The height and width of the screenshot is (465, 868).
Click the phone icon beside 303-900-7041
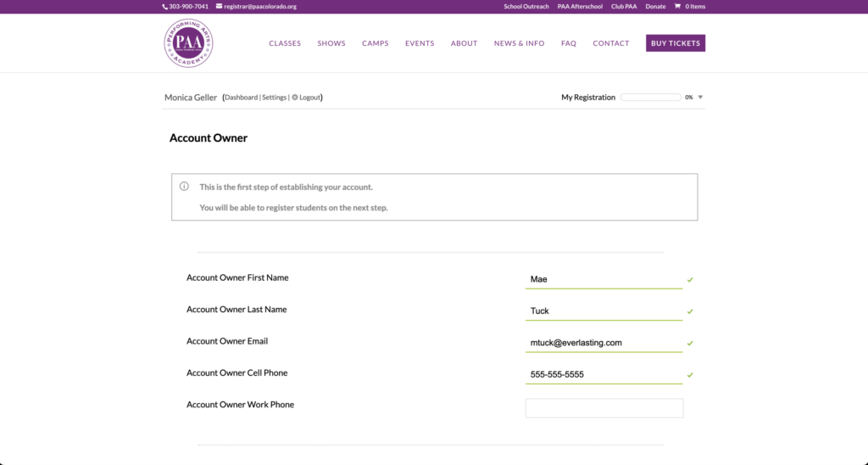click(165, 7)
